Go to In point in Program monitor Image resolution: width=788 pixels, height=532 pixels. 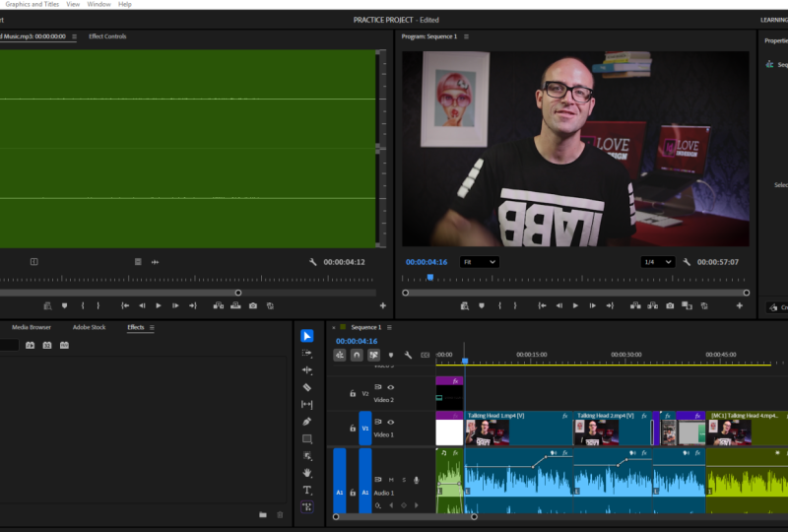coord(542,305)
